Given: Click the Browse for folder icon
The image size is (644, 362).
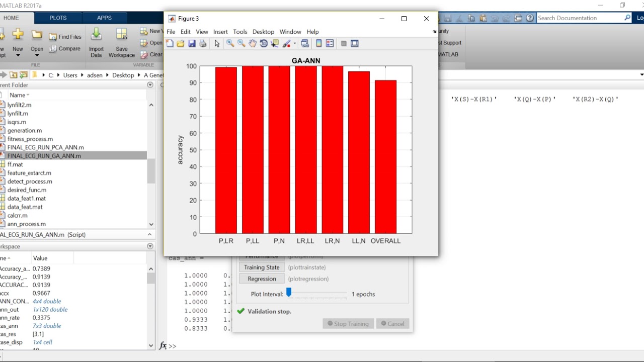Looking at the screenshot, I should click(x=23, y=75).
